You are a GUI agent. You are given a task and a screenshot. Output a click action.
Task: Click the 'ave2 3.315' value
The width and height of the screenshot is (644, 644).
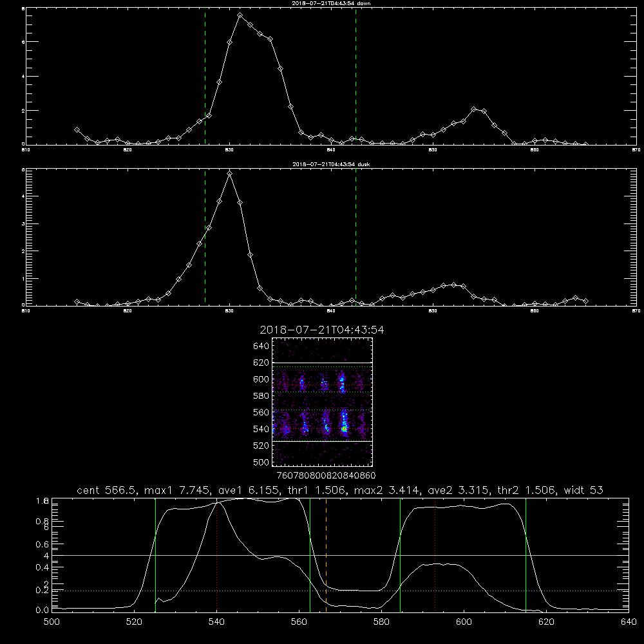tap(459, 490)
